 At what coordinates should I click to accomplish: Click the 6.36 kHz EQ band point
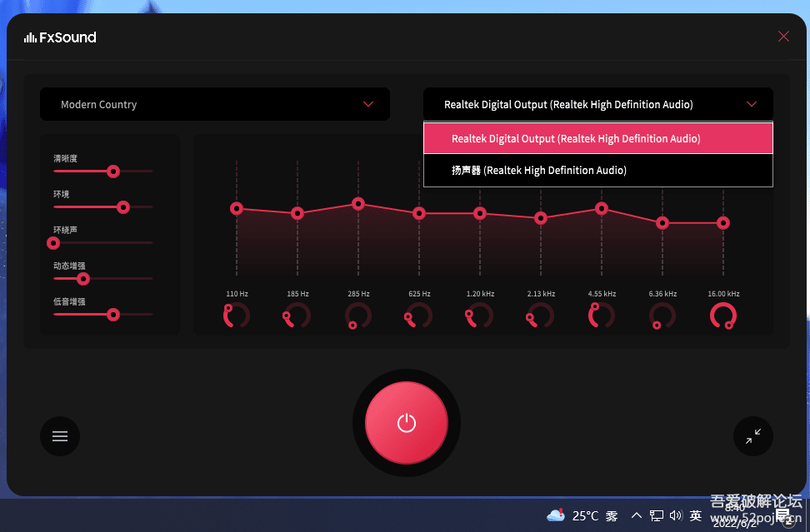coord(662,223)
